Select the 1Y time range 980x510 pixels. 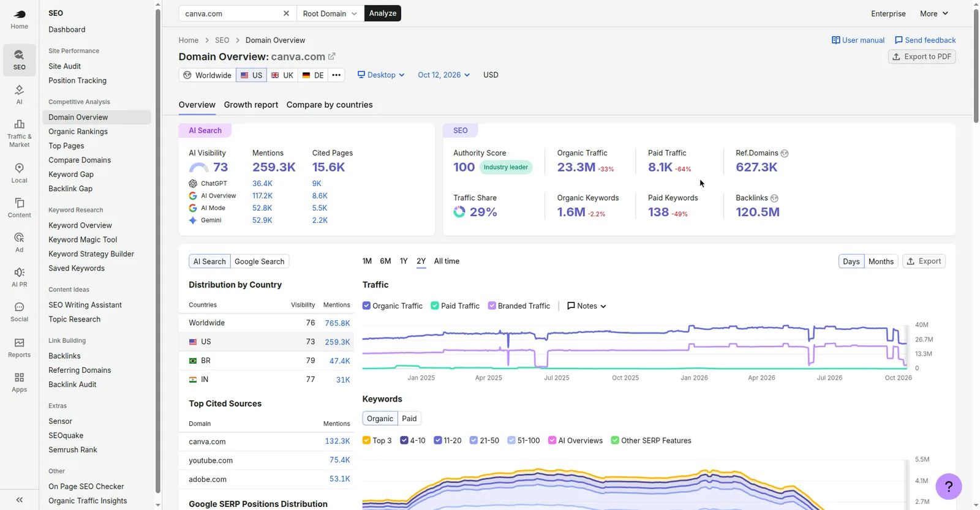coord(404,261)
